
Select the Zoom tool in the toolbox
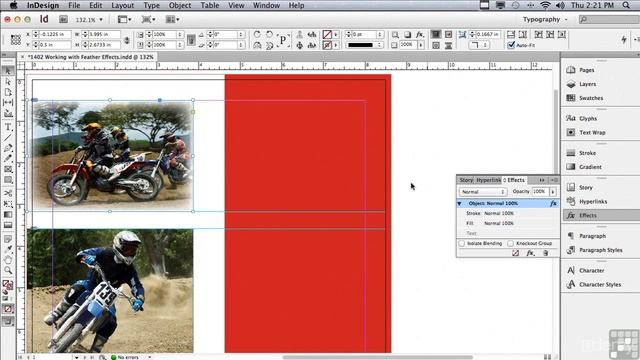point(8,270)
